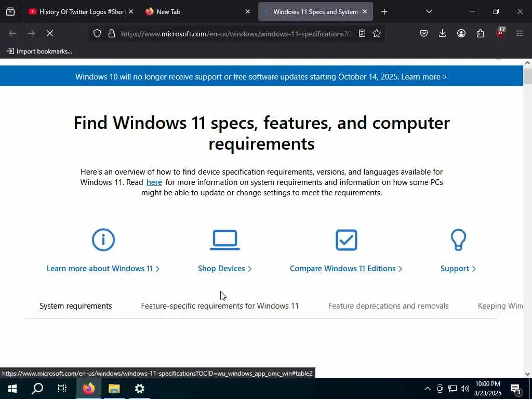Open Compare Windows 11 Editions link
This screenshot has height=399, width=532.
tap(346, 269)
